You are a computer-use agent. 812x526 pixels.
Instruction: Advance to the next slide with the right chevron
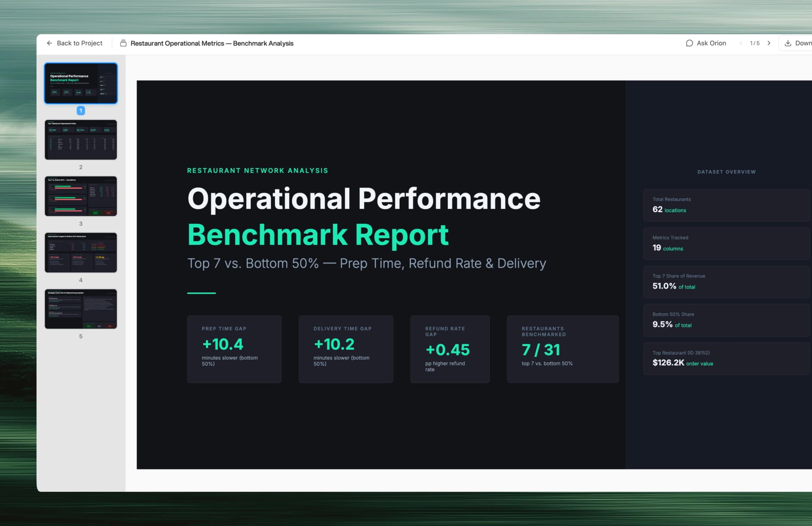point(769,43)
